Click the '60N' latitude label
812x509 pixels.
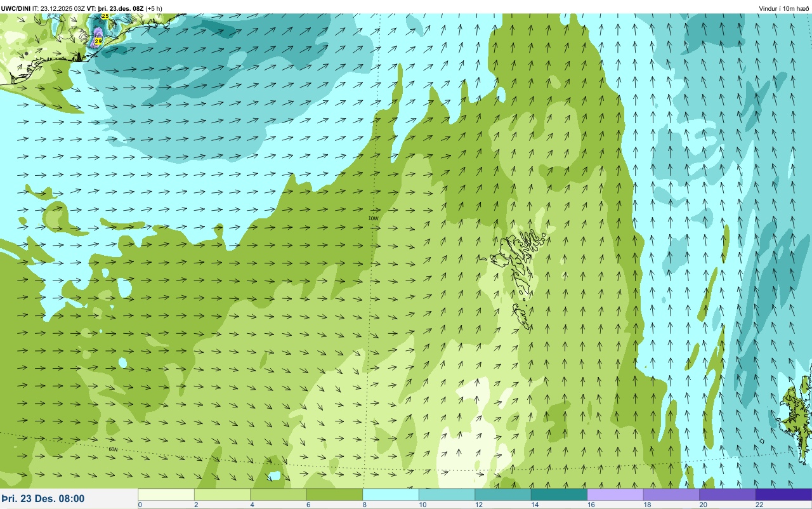(x=114, y=449)
